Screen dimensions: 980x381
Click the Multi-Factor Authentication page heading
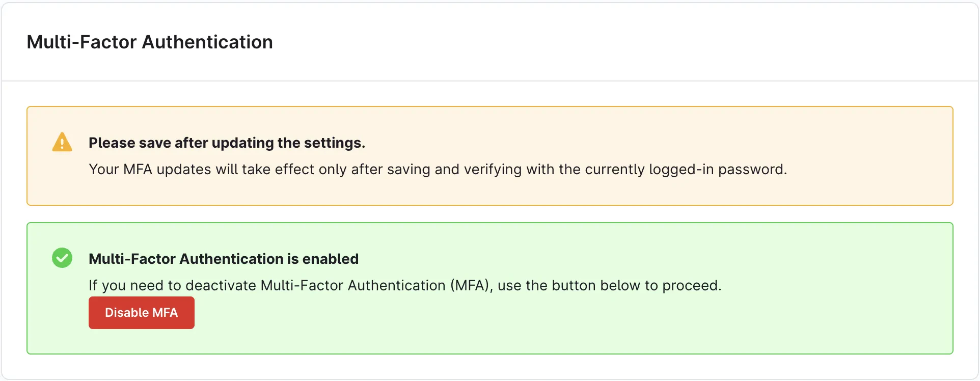[x=150, y=42]
